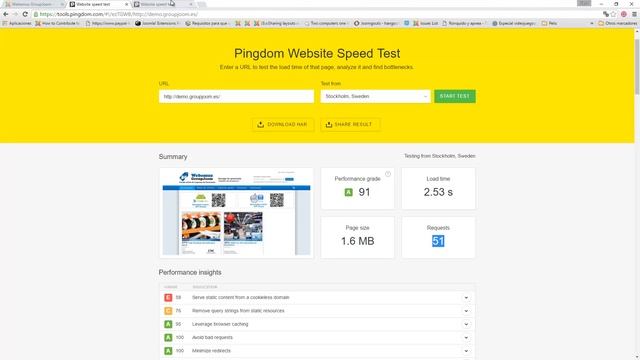Screen dimensions: 640x360
Task: Close the active Website speed test tab
Action: point(127,4)
